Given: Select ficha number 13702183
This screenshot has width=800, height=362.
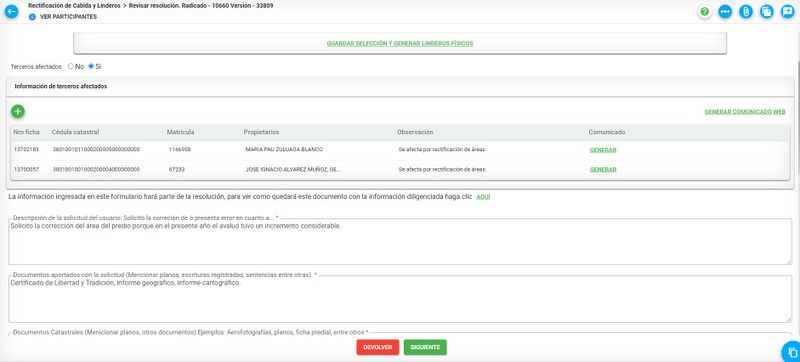Looking at the screenshot, I should (26, 149).
